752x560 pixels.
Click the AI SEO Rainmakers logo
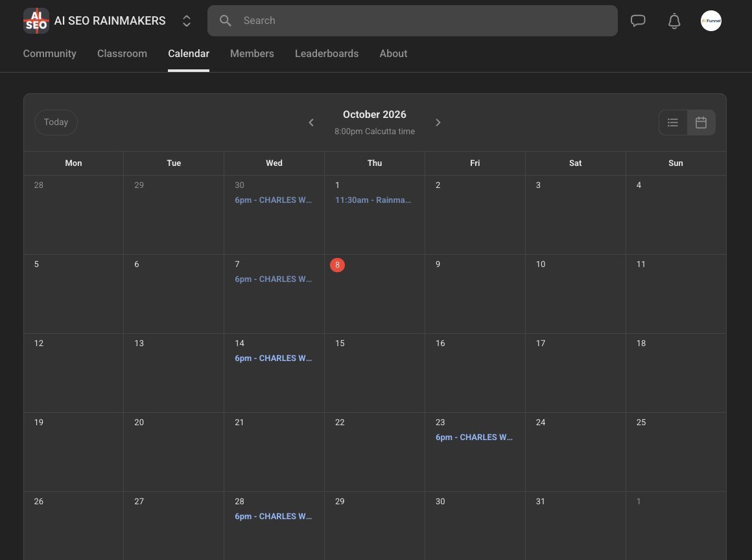[36, 21]
